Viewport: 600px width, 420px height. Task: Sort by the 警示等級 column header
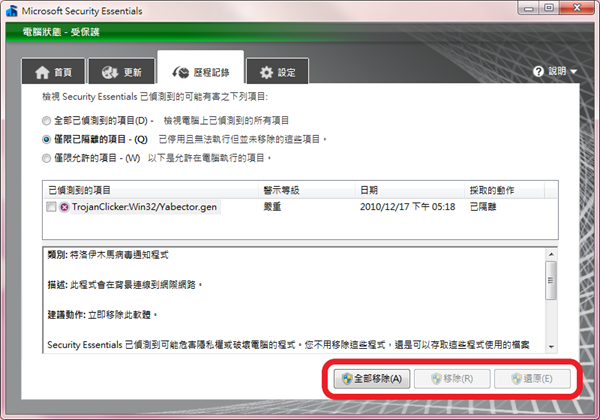307,190
